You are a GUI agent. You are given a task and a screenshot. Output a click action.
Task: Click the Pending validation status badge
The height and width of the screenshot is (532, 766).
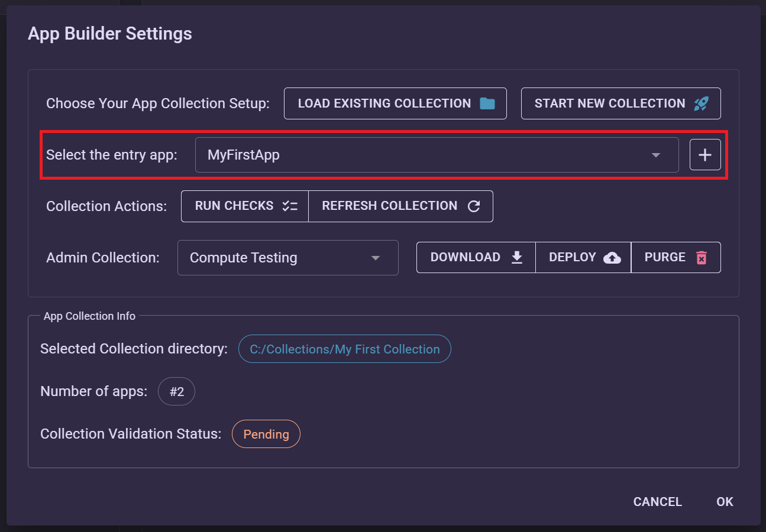click(x=266, y=433)
